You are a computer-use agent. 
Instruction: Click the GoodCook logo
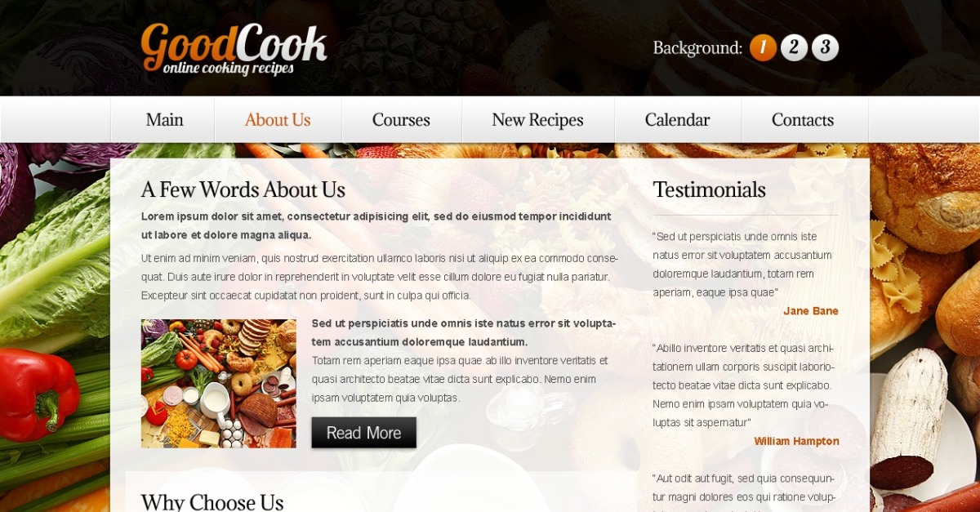pos(234,49)
